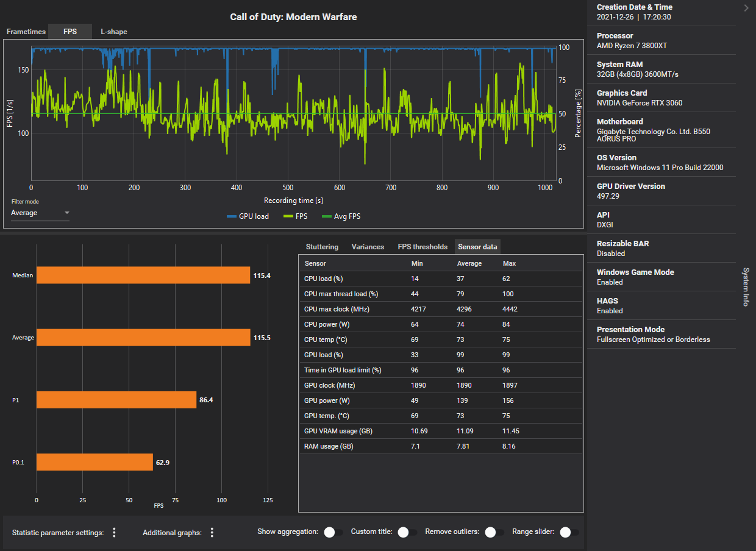756x551 pixels.
Task: Select the CPU max clock (MHz) row
Action: (x=441, y=309)
